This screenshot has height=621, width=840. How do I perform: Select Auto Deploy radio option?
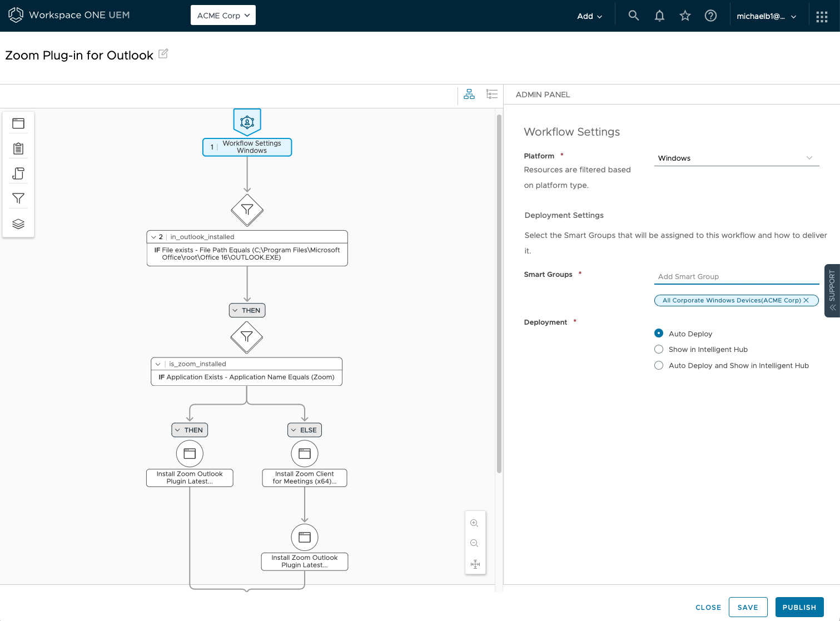pyautogui.click(x=659, y=334)
